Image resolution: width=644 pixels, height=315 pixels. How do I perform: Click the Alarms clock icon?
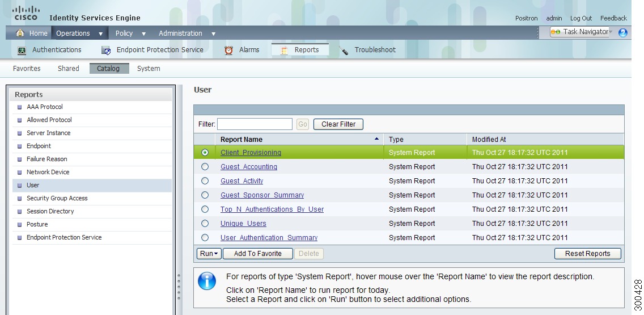(x=229, y=50)
